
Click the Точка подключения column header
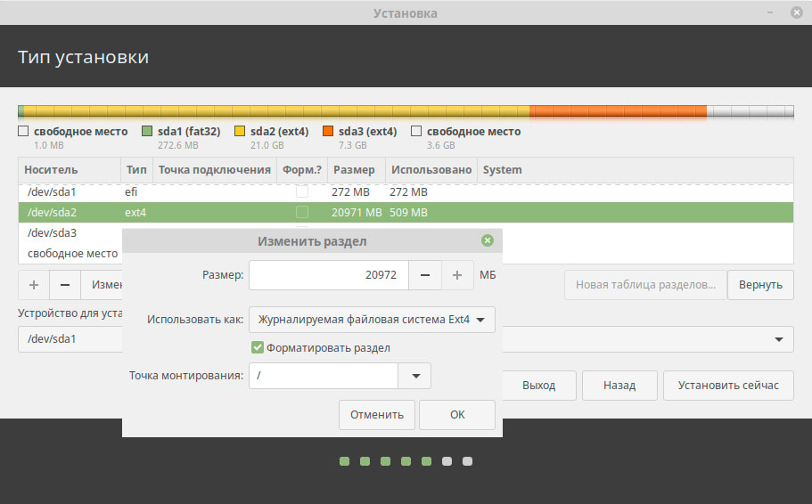point(215,170)
